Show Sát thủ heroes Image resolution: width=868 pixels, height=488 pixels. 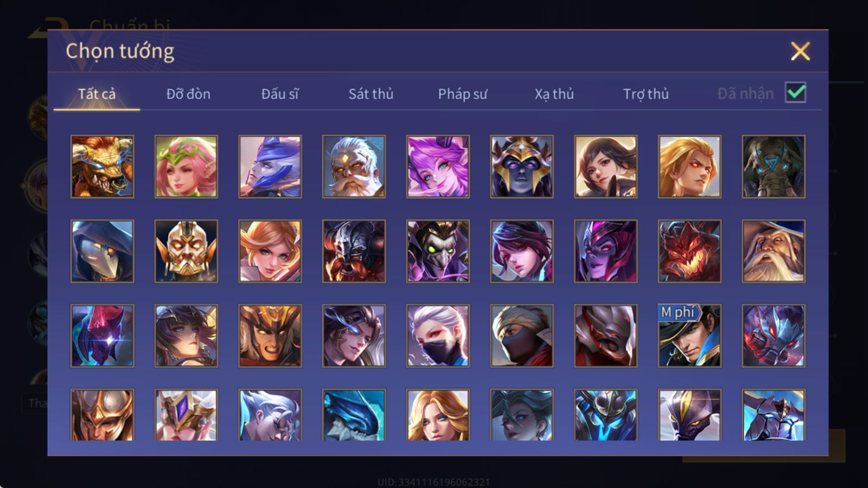[x=371, y=94]
